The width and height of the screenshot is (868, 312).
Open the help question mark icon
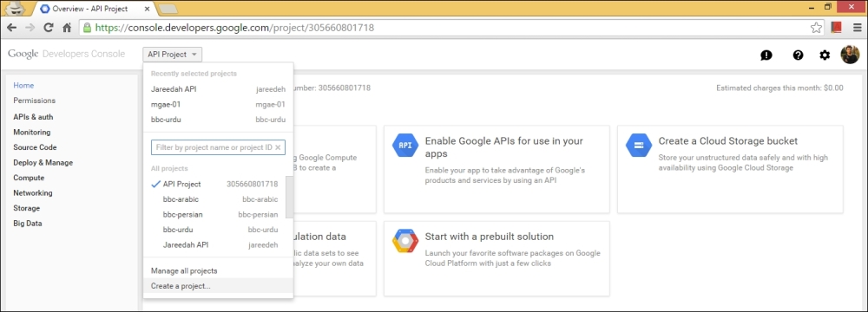798,55
